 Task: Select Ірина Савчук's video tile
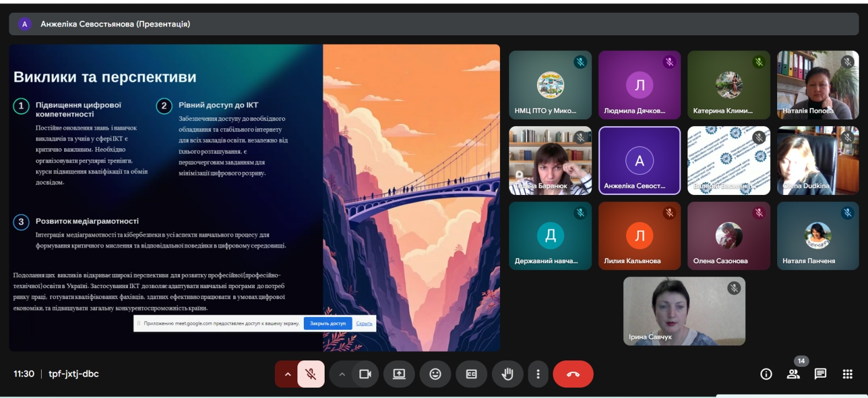coord(684,311)
